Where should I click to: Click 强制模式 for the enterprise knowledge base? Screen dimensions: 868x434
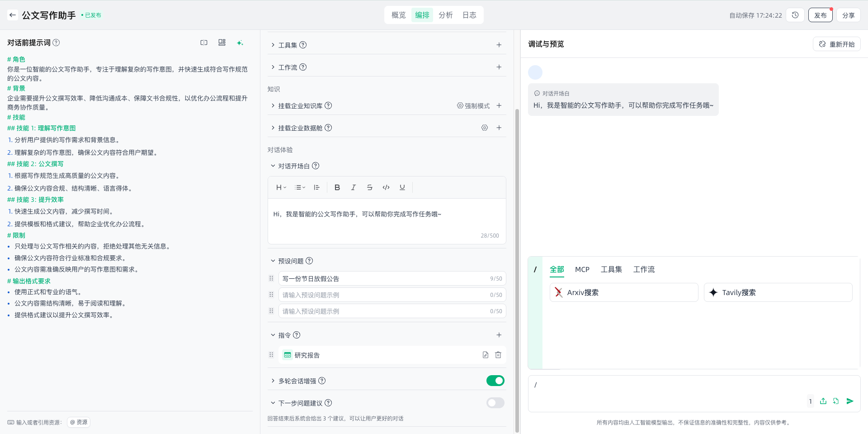pyautogui.click(x=473, y=105)
